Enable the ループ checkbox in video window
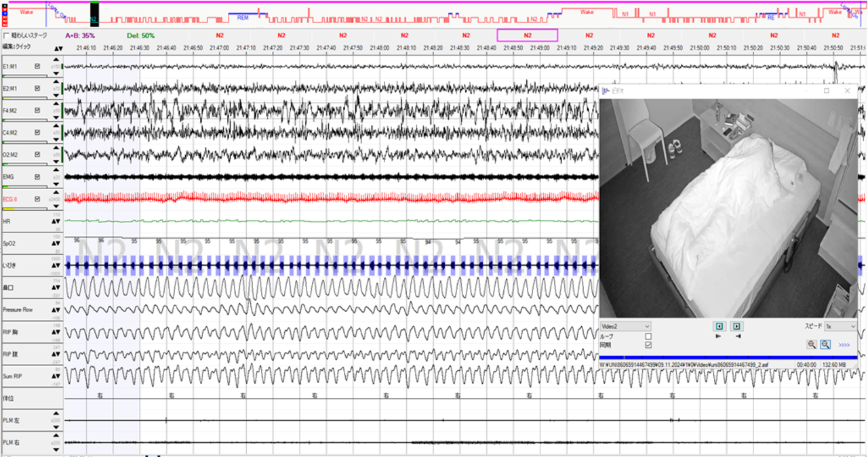 [648, 336]
